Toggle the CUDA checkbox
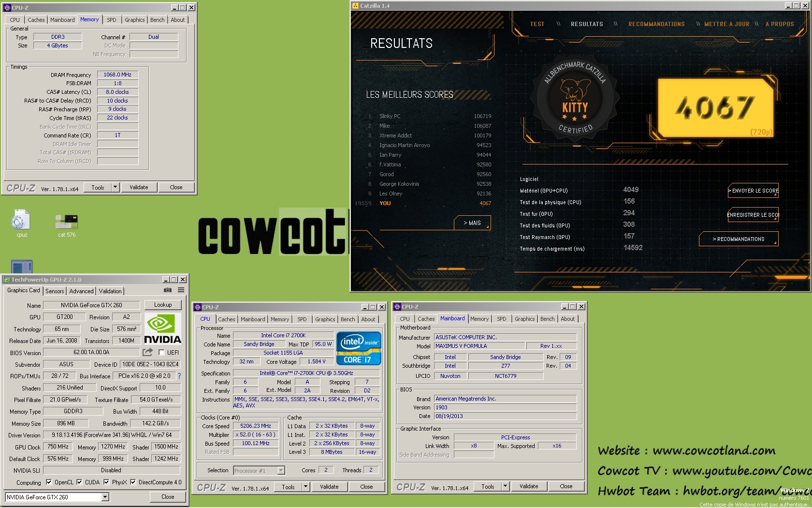Image resolution: width=812 pixels, height=508 pixels. click(79, 482)
